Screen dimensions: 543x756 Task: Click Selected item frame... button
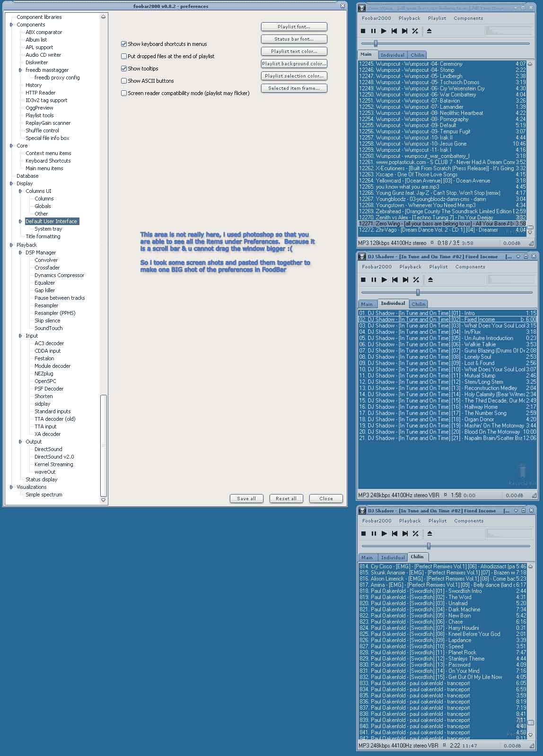click(x=294, y=88)
